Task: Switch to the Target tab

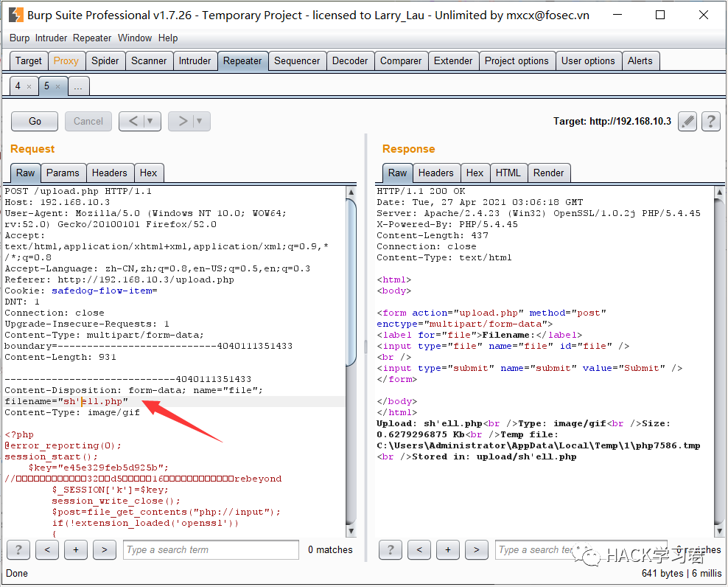Action: [x=28, y=61]
